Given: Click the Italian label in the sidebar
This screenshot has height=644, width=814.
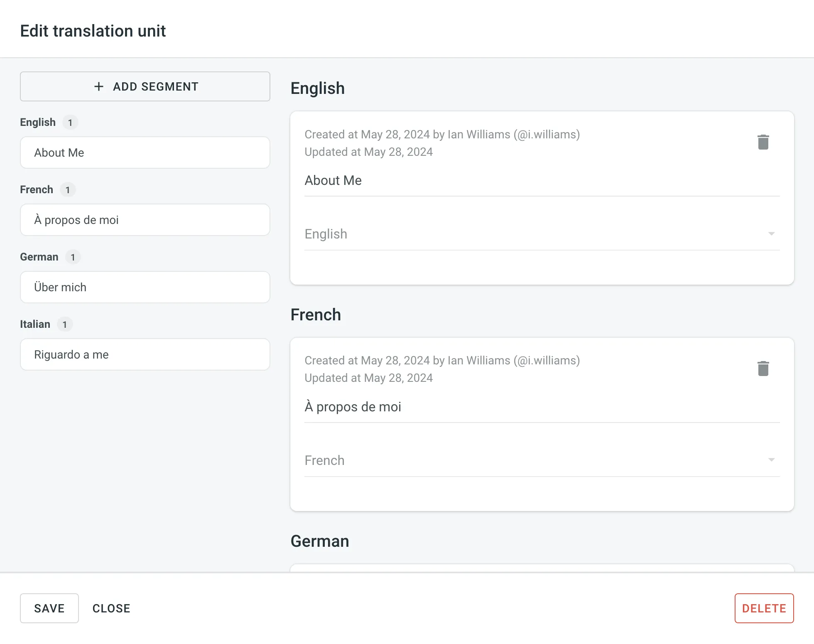Looking at the screenshot, I should click(35, 324).
